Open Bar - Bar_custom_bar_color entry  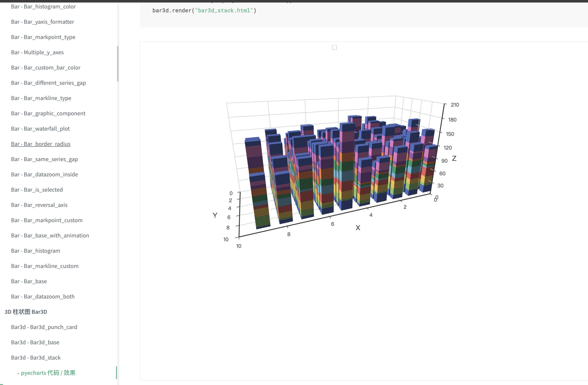(x=46, y=67)
